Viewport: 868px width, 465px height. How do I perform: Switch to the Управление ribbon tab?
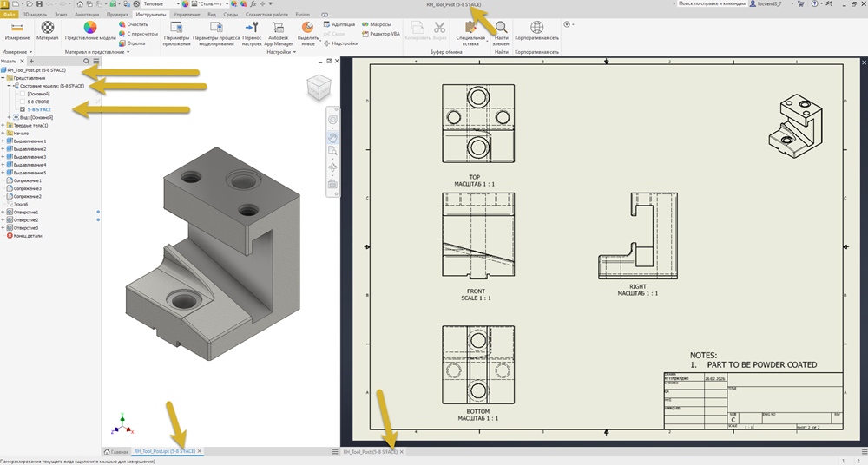pos(187,15)
